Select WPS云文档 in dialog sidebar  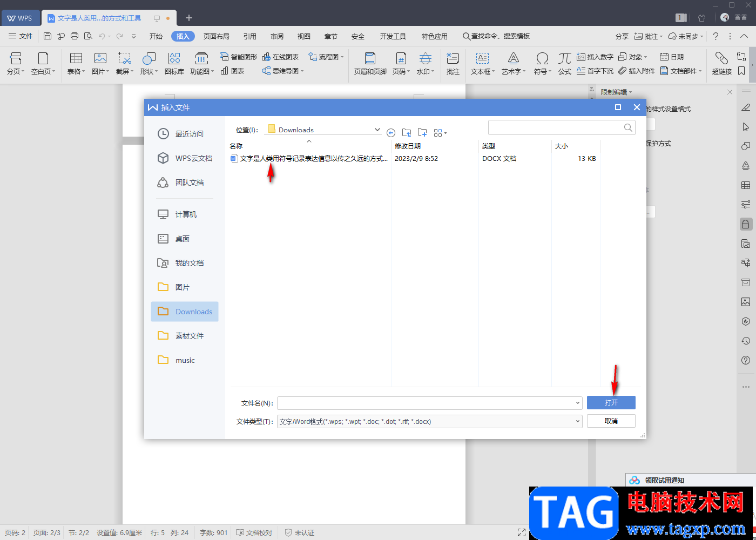click(185, 158)
